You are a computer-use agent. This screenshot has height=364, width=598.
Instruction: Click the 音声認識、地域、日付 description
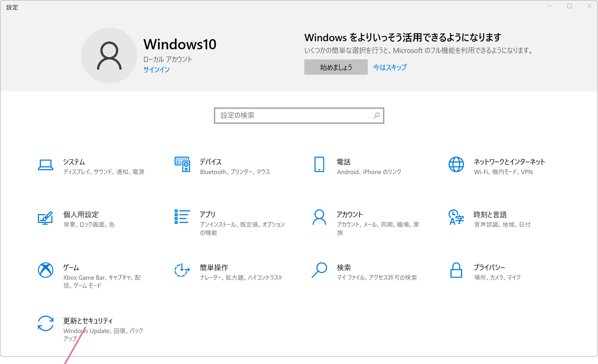coord(502,225)
